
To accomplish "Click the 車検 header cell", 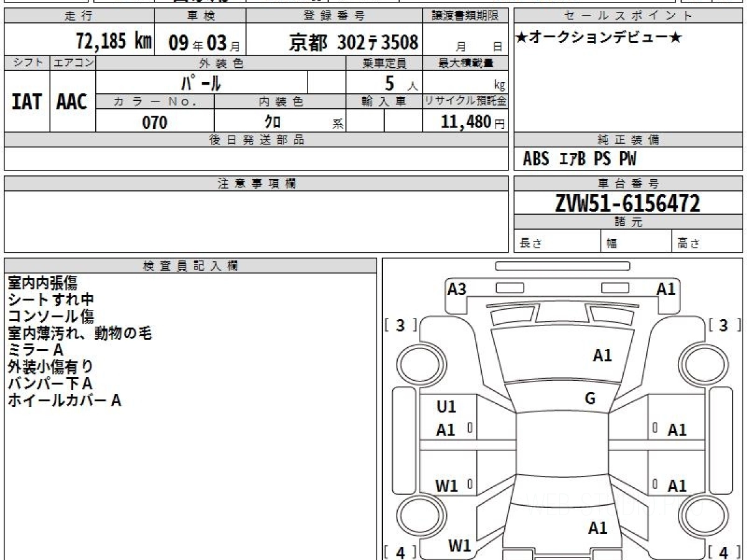I will click(x=200, y=16).
